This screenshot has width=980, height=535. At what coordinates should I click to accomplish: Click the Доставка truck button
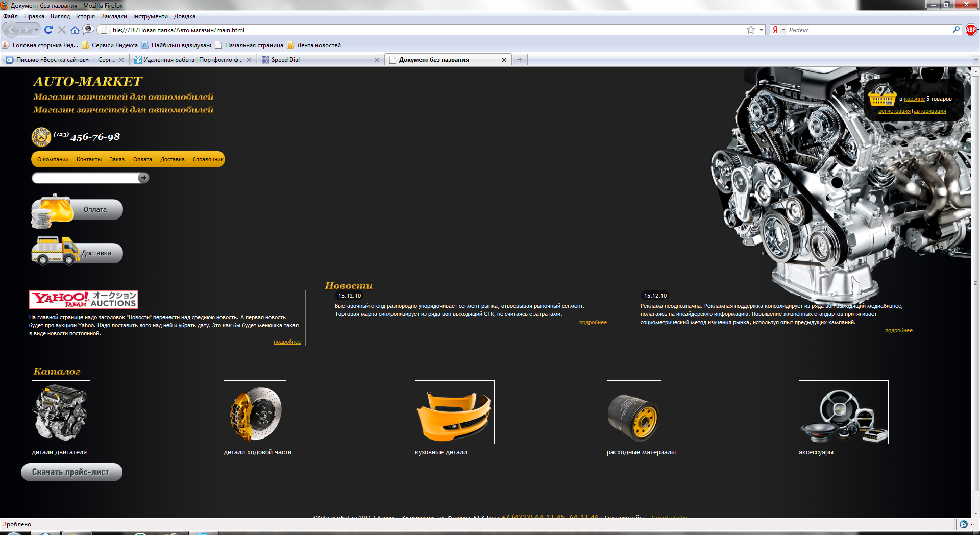point(78,252)
